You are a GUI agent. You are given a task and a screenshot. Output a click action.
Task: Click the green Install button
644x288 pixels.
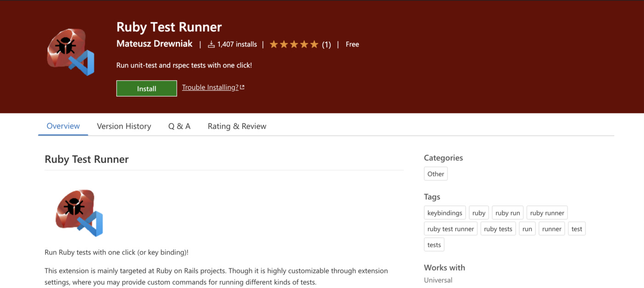point(147,88)
